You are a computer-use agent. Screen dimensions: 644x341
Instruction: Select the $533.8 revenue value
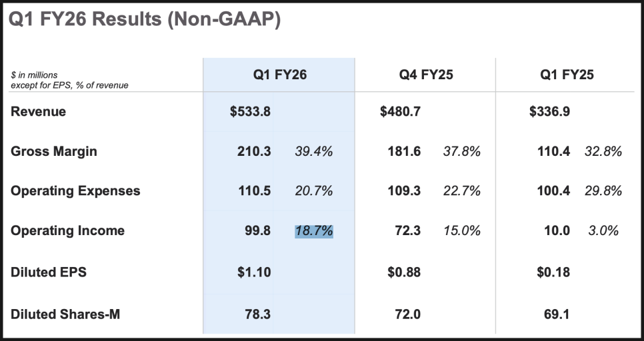coord(250,112)
